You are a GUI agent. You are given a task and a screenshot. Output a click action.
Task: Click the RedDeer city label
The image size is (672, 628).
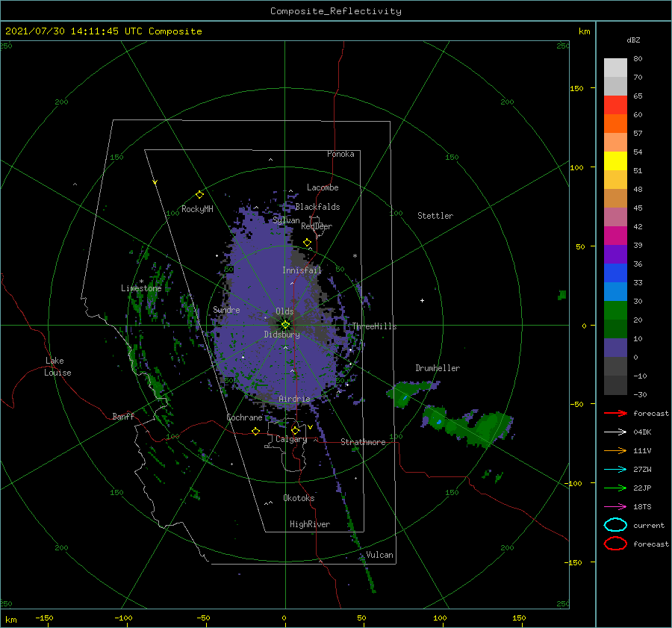coord(317,226)
